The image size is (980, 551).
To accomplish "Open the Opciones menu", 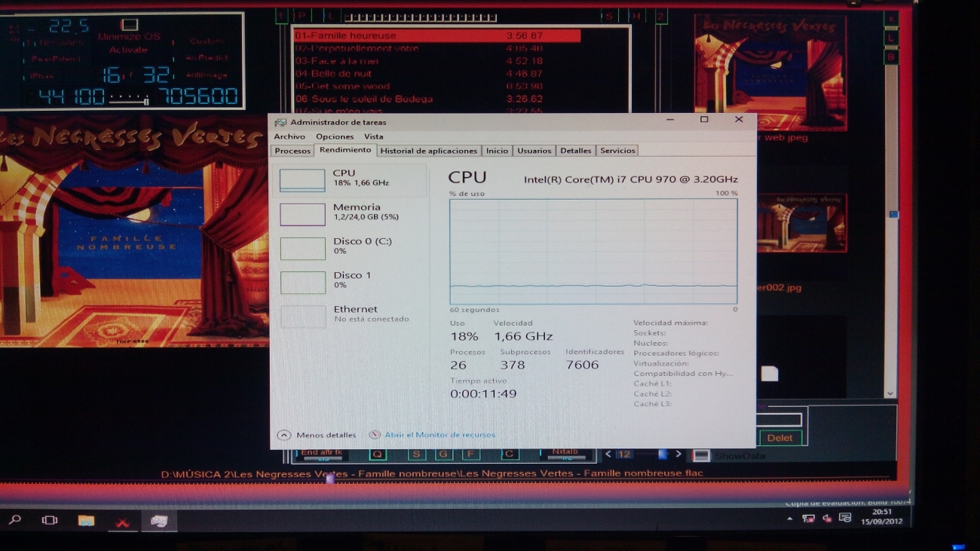I will point(335,136).
